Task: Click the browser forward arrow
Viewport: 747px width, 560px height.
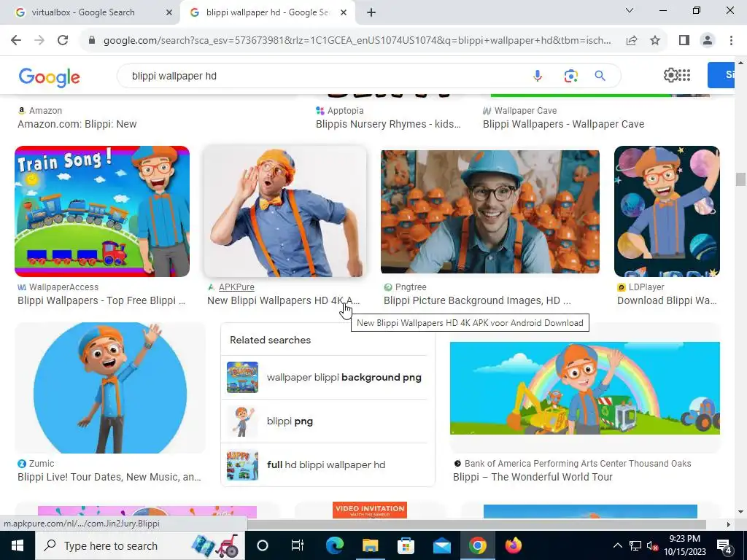Action: point(39,41)
